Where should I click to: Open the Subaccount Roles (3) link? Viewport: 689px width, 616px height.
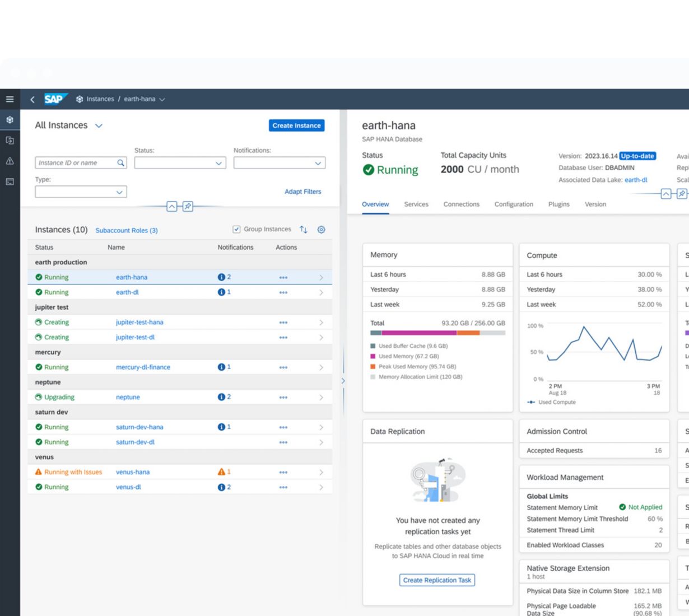[127, 230]
